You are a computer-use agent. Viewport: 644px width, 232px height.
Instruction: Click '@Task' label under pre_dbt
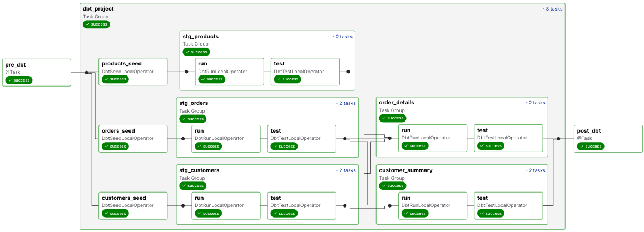point(13,72)
